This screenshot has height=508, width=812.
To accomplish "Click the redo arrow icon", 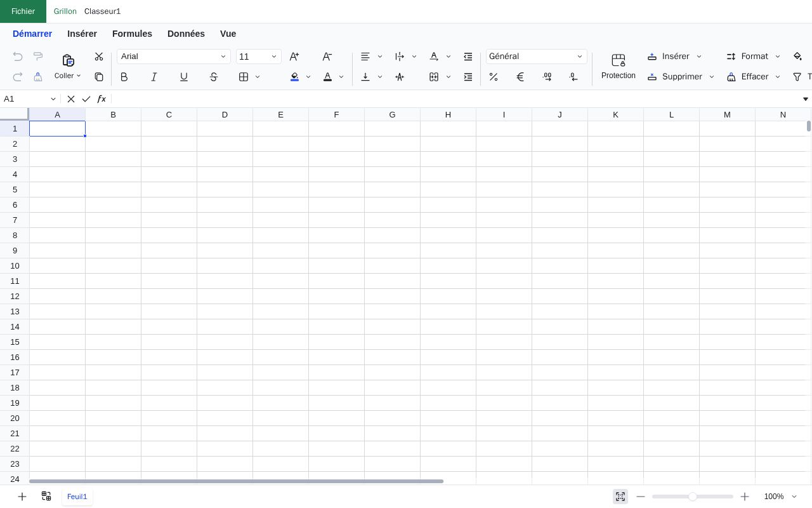I will 18,77.
